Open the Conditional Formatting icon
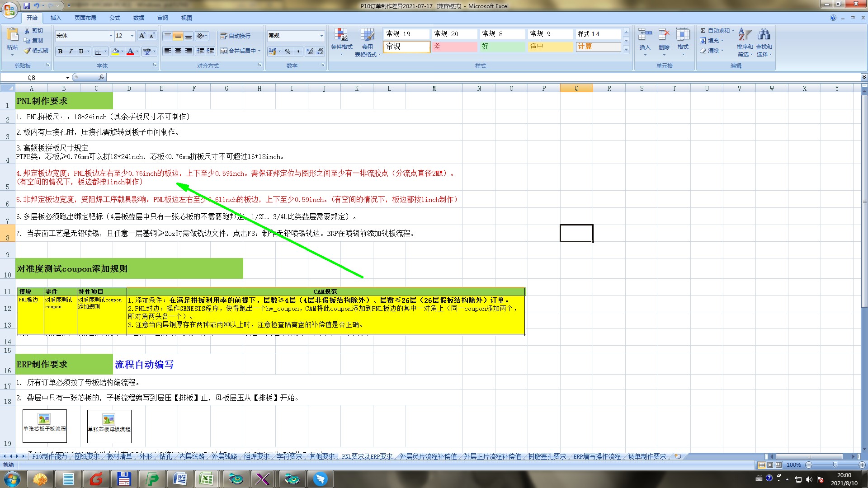The width and height of the screenshot is (868, 488). coord(341,35)
